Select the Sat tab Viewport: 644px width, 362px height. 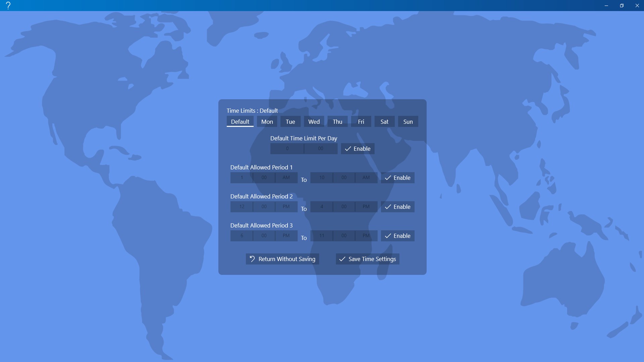(x=384, y=122)
